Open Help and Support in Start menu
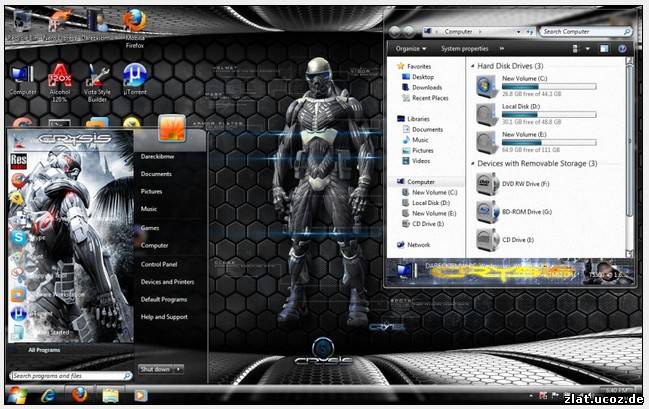649x409 pixels. (164, 317)
